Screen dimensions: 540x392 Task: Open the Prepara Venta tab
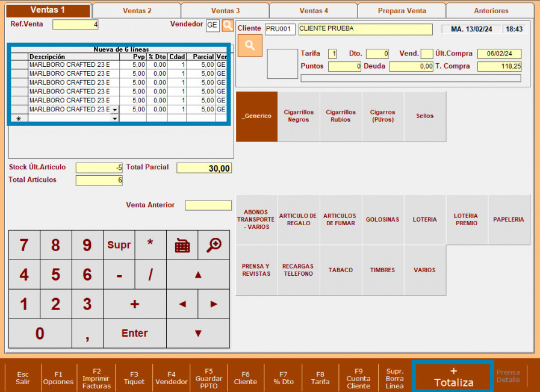tap(402, 11)
